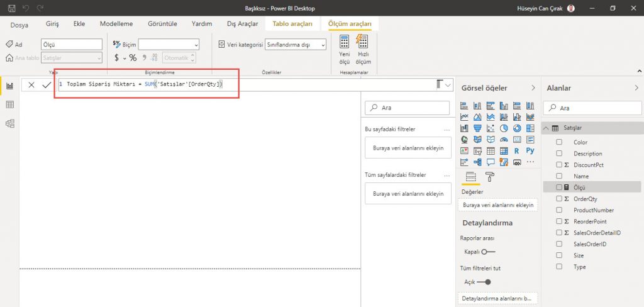Open the Dosya menu
Viewport: 644px width, 307px height.
[19, 25]
